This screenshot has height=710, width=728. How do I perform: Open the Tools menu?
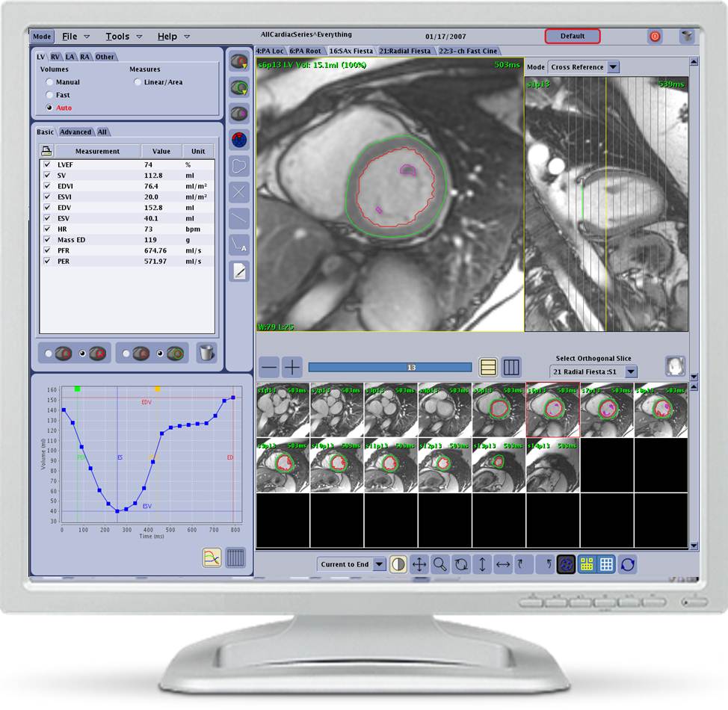coord(117,36)
